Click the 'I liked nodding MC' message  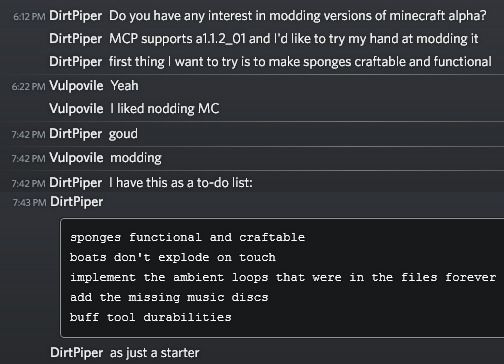click(x=165, y=109)
